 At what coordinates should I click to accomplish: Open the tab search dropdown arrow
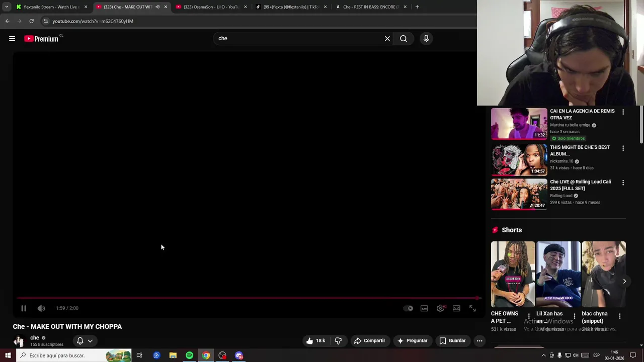pyautogui.click(x=7, y=7)
